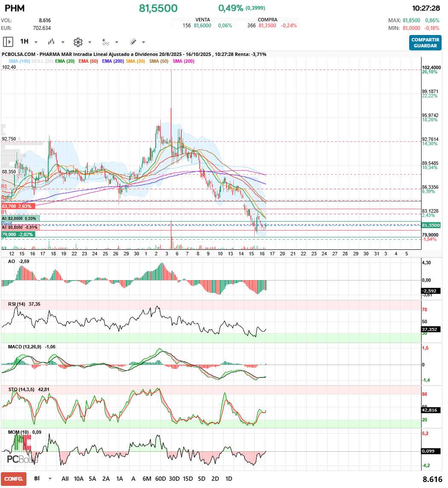Click the VENTA price 81,6000

coord(203,26)
